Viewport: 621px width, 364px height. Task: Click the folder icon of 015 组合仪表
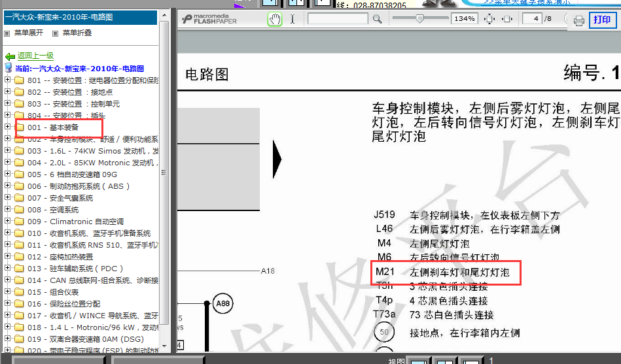[x=19, y=292]
